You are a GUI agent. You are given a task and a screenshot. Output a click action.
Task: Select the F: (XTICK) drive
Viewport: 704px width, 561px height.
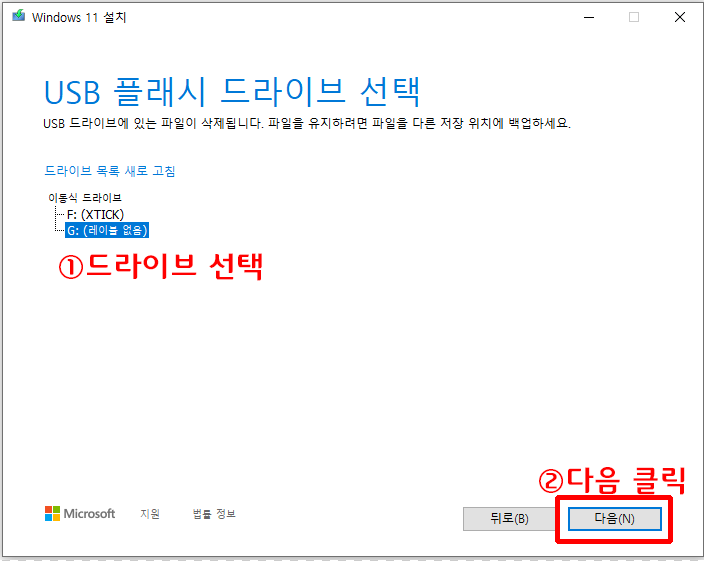click(95, 215)
